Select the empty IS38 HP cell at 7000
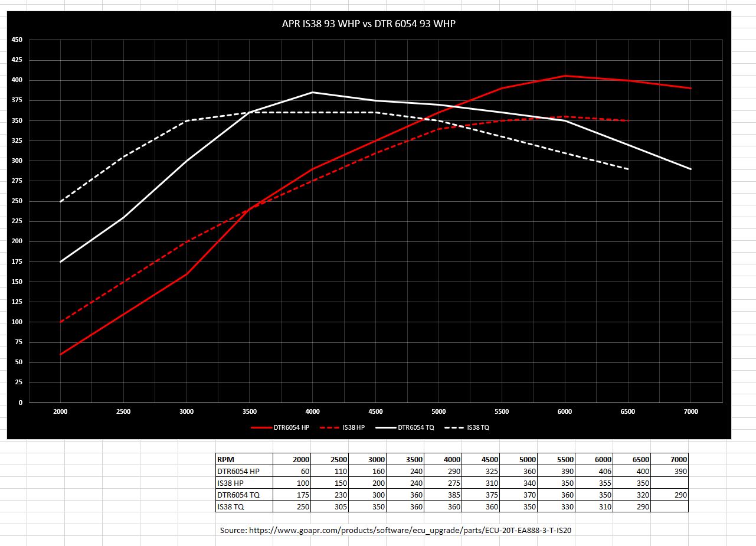This screenshot has height=546, width=756. (x=669, y=483)
